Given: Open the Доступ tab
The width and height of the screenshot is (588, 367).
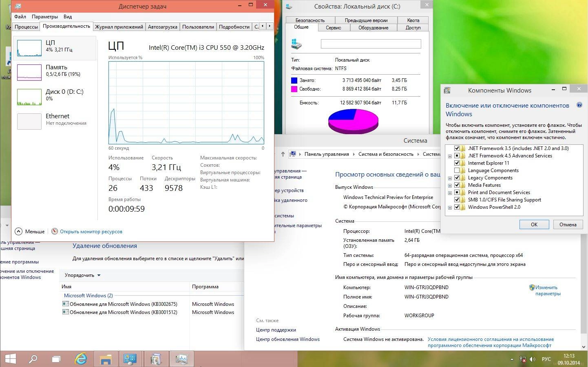Looking at the screenshot, I should (413, 27).
